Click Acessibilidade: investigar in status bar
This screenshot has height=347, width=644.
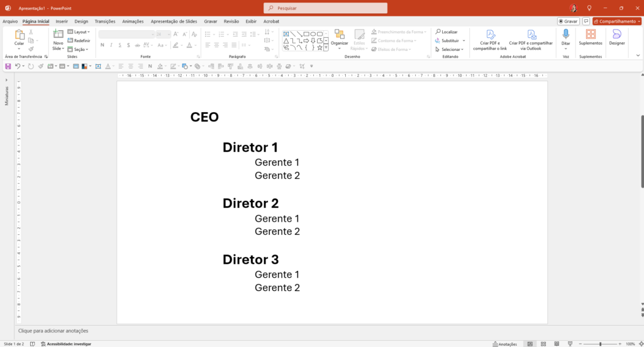66,344
